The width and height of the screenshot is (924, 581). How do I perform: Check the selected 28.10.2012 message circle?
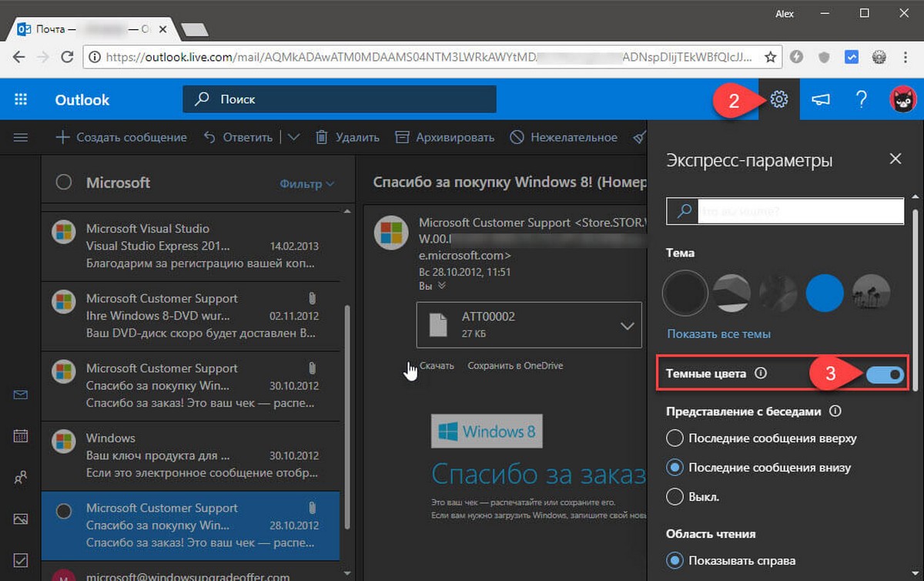tap(64, 510)
